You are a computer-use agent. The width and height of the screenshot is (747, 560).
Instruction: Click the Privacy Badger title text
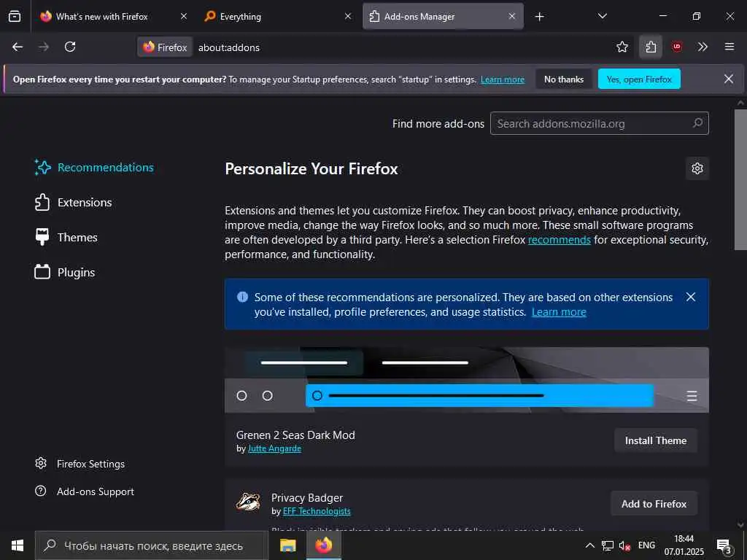pyautogui.click(x=307, y=497)
